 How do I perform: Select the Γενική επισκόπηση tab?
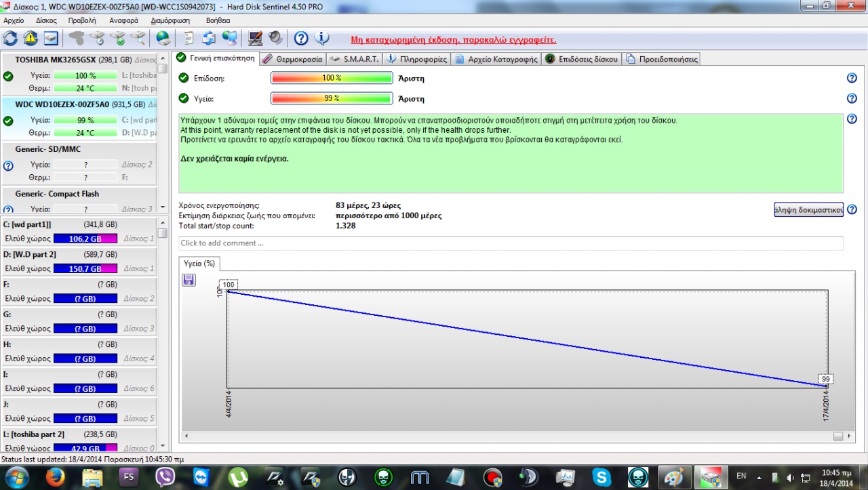pos(216,58)
